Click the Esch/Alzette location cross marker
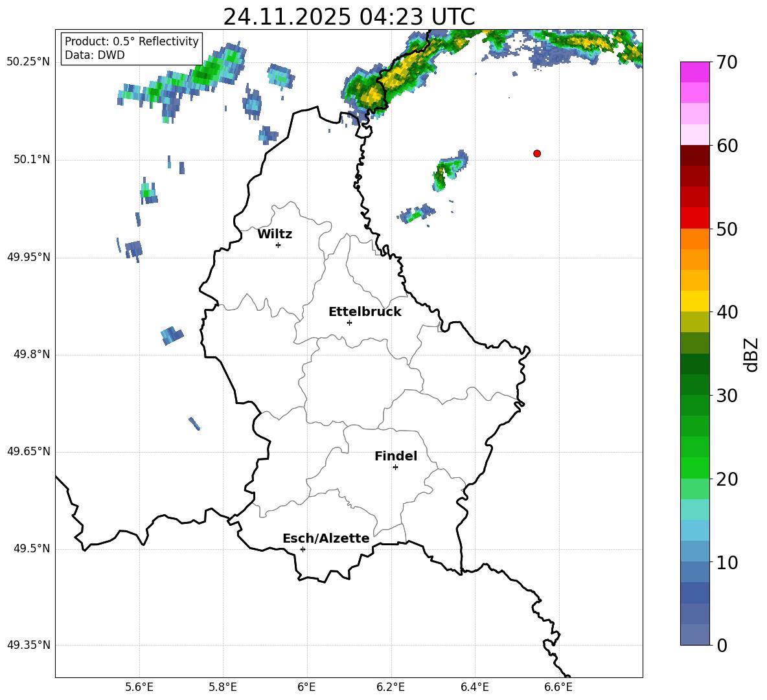Screen dimensions: 767x700 [x=303, y=549]
